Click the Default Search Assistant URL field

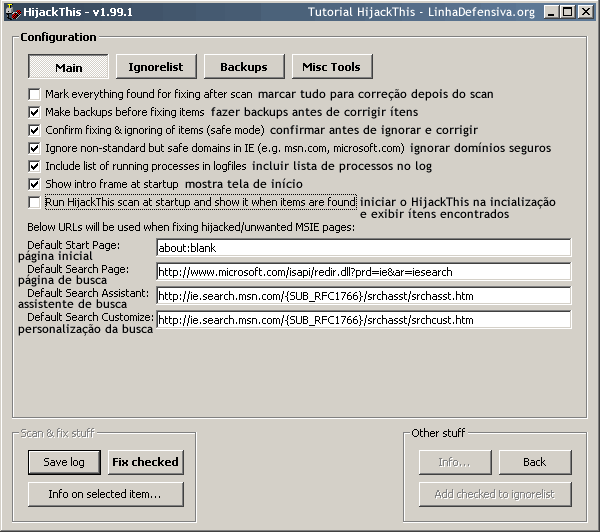(363, 296)
